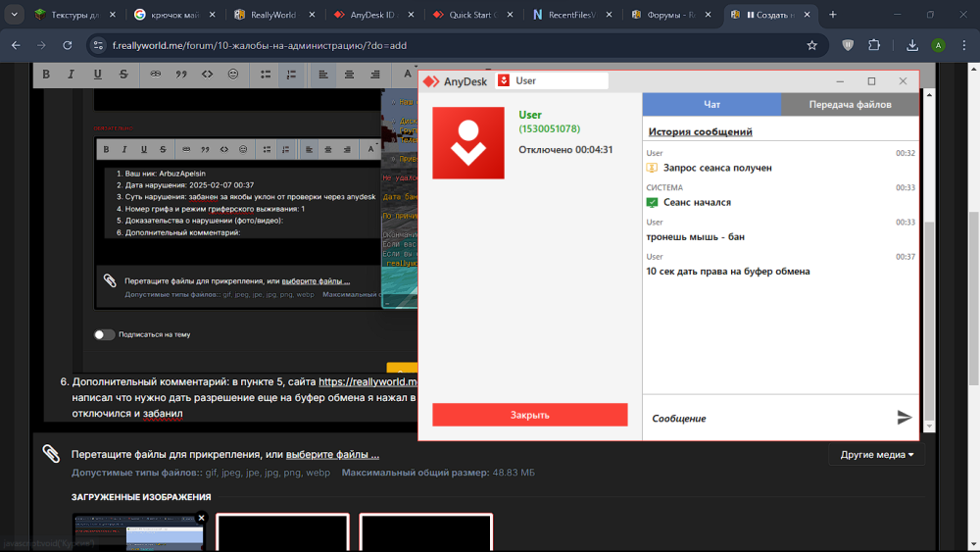Switch to the 'AnyDesk ID' browser tab
The width and height of the screenshot is (980, 552).
pyautogui.click(x=372, y=15)
